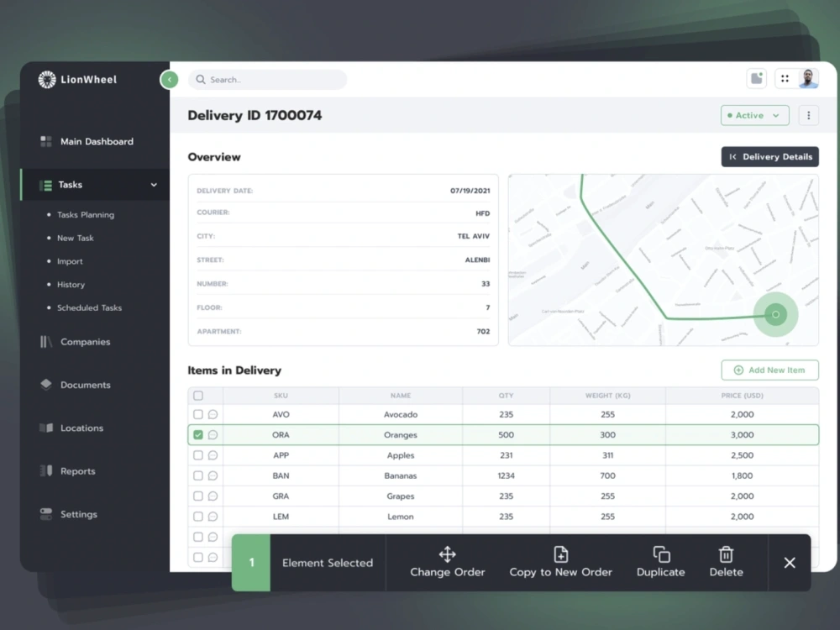Open Companies menu item
The image size is (840, 630).
point(85,342)
